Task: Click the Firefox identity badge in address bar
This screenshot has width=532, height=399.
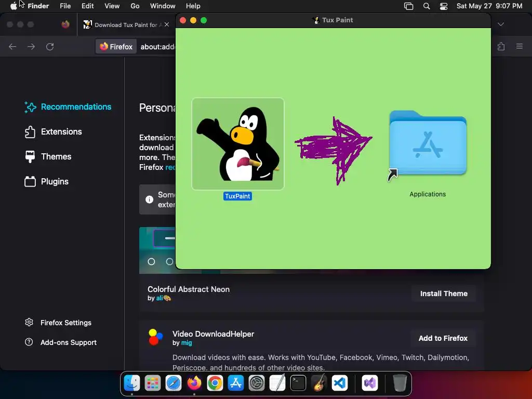Action: pos(116,46)
